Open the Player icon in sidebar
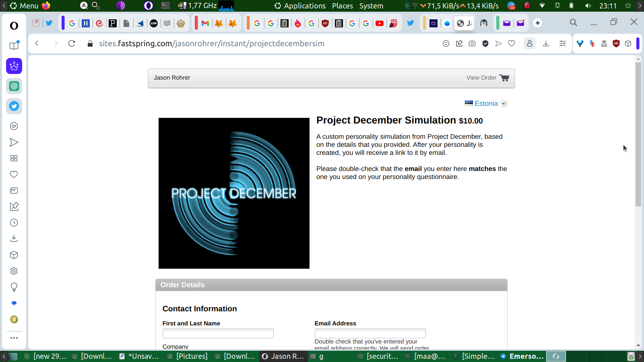The width and height of the screenshot is (644, 362). tap(14, 126)
